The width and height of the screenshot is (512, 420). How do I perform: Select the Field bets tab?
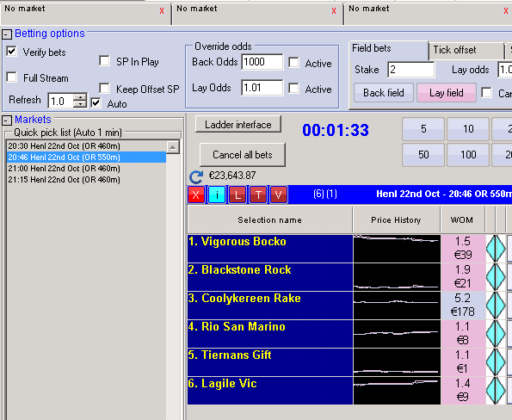tap(388, 49)
